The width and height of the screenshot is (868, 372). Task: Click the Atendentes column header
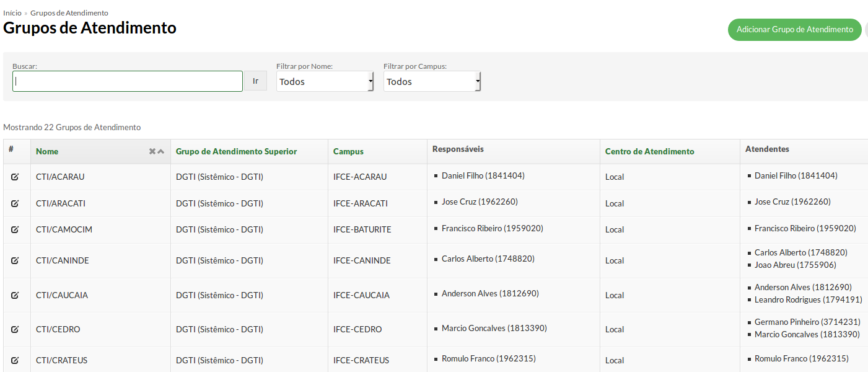pyautogui.click(x=767, y=149)
